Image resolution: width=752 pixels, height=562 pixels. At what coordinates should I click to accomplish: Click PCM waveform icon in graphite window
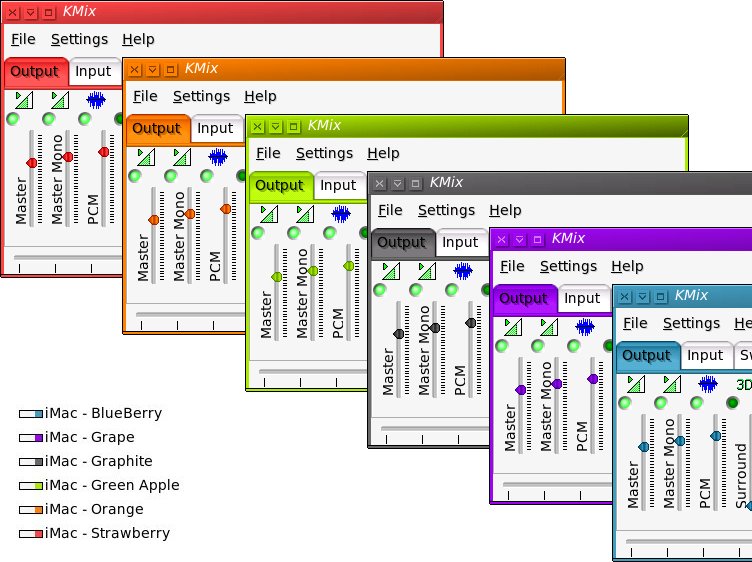463,271
